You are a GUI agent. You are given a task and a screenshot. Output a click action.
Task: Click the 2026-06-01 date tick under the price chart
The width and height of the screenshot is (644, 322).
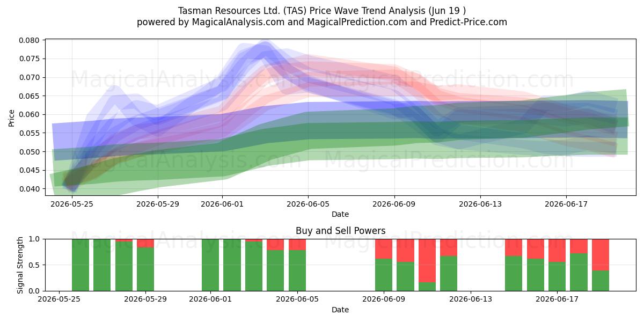point(222,204)
